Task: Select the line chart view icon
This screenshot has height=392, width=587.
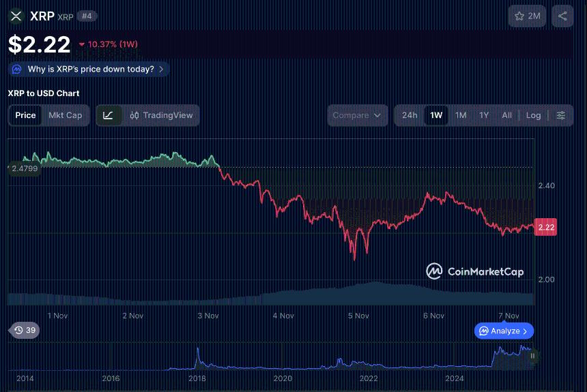Action: [109, 115]
